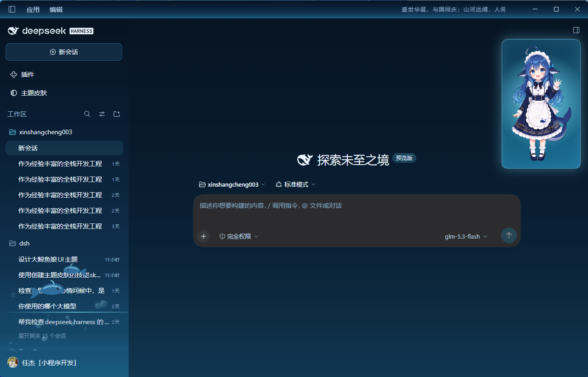Open conversation 设计大鲸鱼娘 UI 主题
This screenshot has width=588, height=377.
(64, 259)
